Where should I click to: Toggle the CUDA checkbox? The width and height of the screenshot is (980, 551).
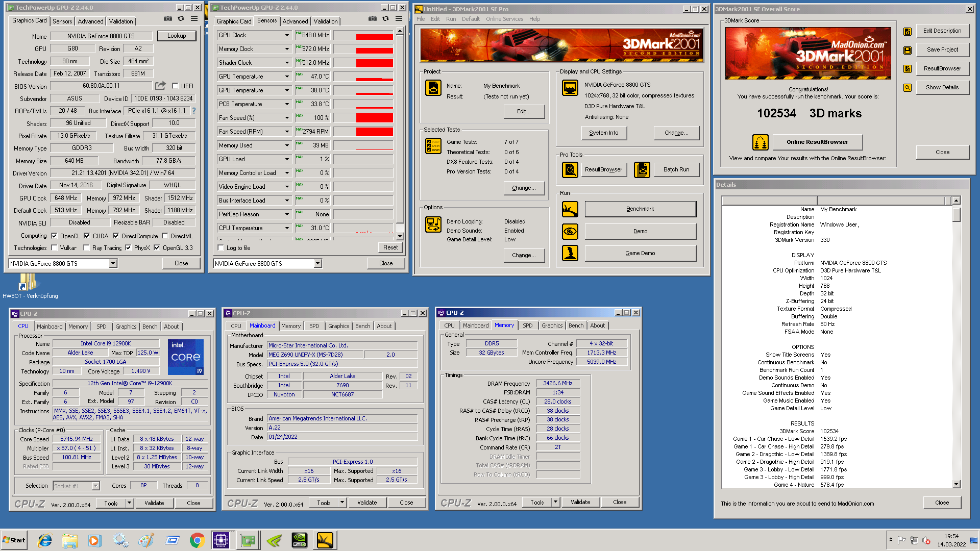coord(87,236)
